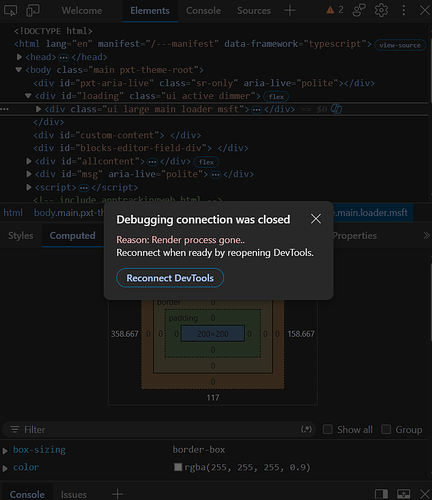Click the 117 bottom position value
The height and width of the screenshot is (500, 432).
click(213, 398)
